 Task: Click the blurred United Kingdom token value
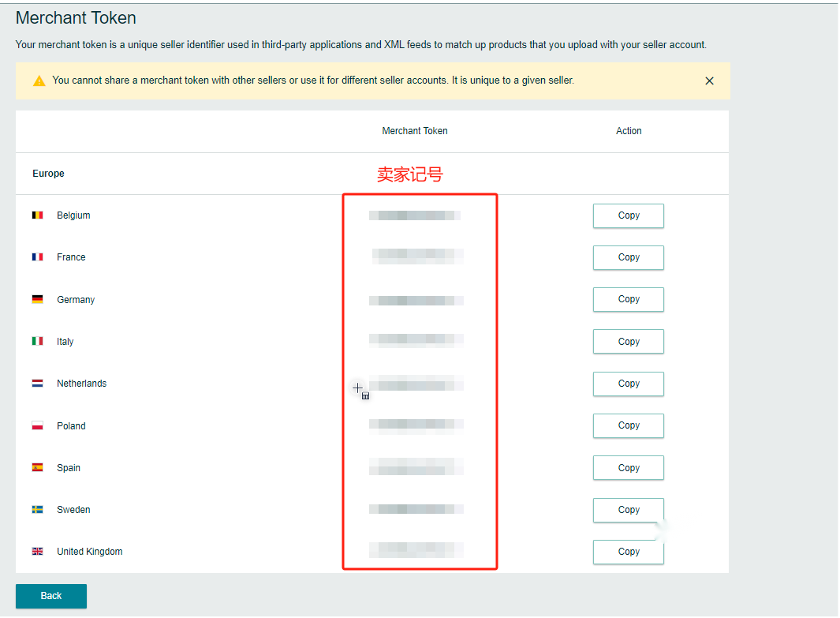(416, 550)
